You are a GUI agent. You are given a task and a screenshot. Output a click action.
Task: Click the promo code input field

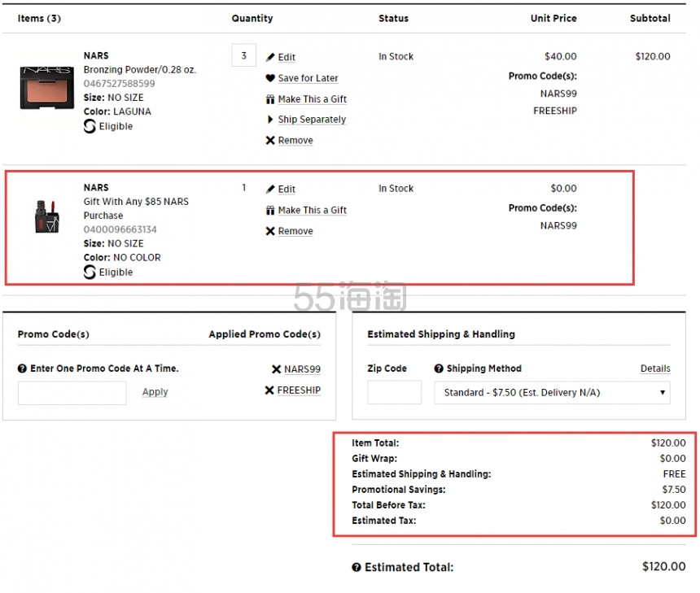[x=72, y=393]
